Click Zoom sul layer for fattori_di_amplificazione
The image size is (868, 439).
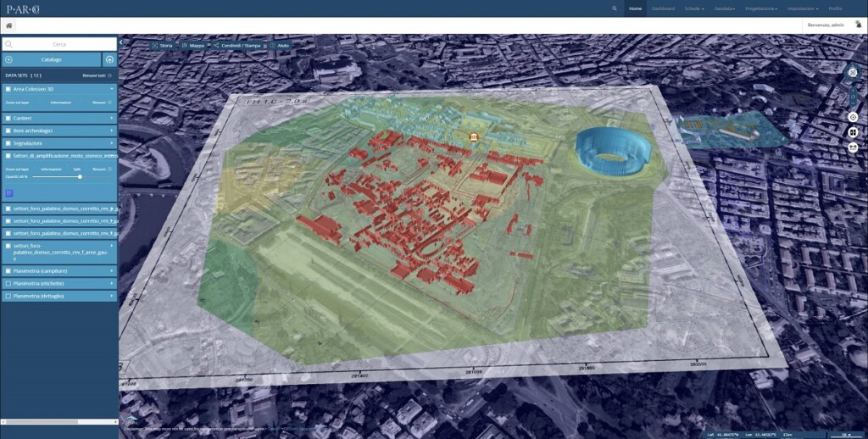[x=15, y=169]
